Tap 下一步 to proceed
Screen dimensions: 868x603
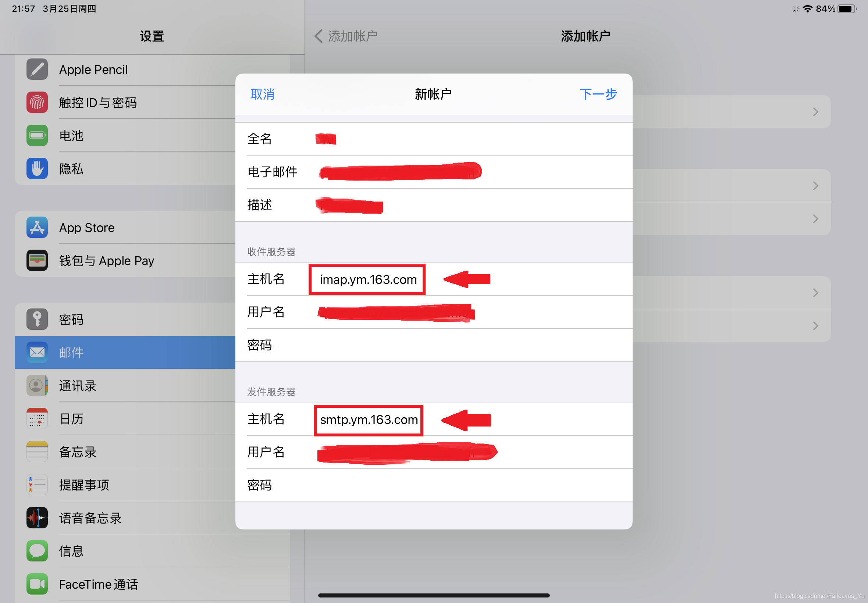(598, 94)
